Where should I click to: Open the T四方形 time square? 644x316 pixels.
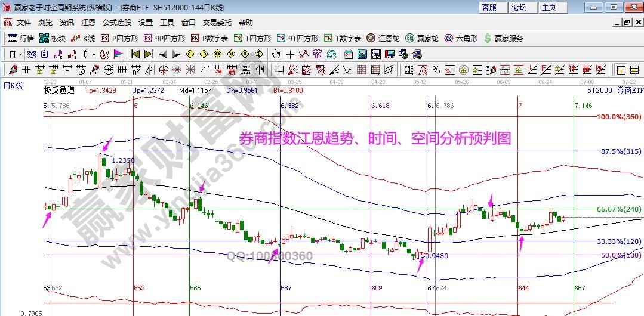252,38
